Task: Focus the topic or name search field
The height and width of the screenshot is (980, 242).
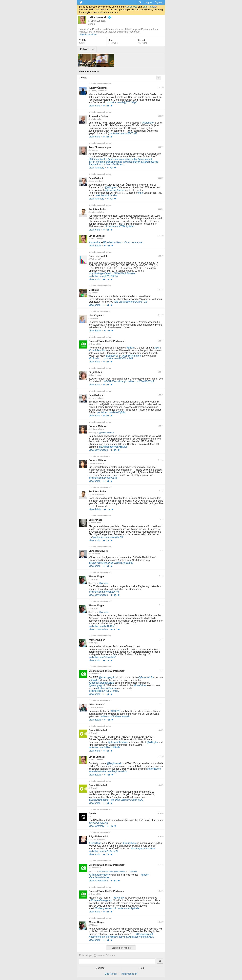Action: click(117, 961)
